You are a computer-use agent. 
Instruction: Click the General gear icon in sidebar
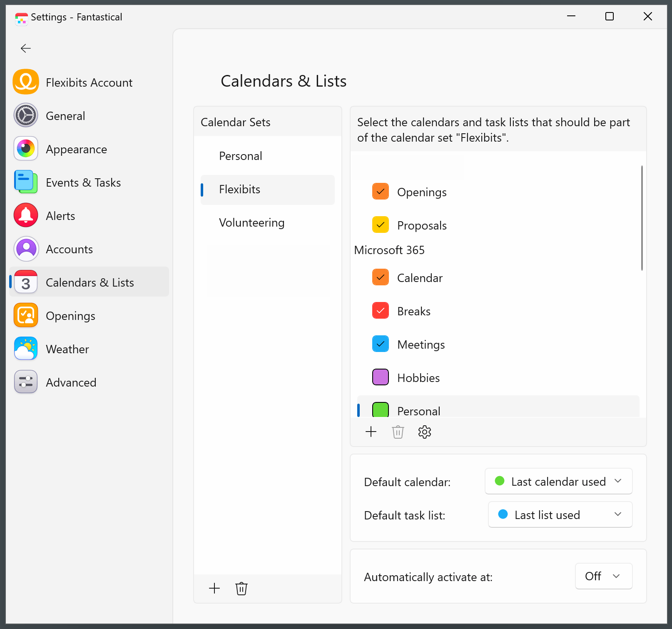pyautogui.click(x=26, y=115)
